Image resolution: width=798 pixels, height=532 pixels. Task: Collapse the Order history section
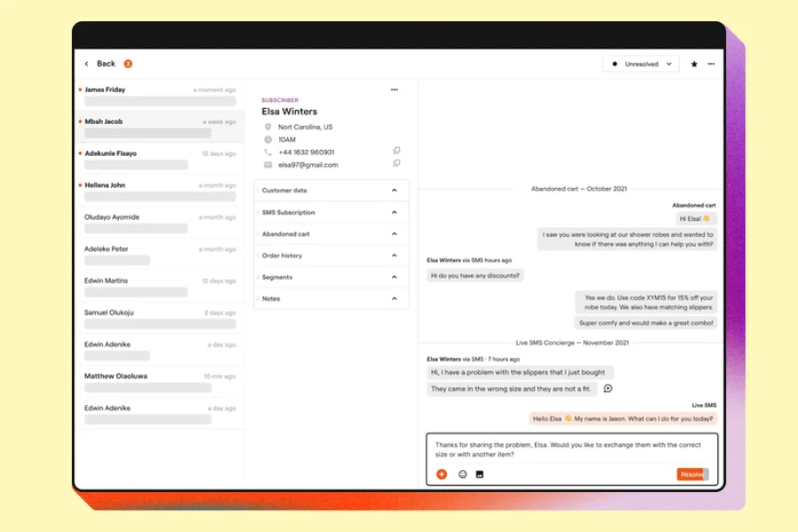[395, 255]
